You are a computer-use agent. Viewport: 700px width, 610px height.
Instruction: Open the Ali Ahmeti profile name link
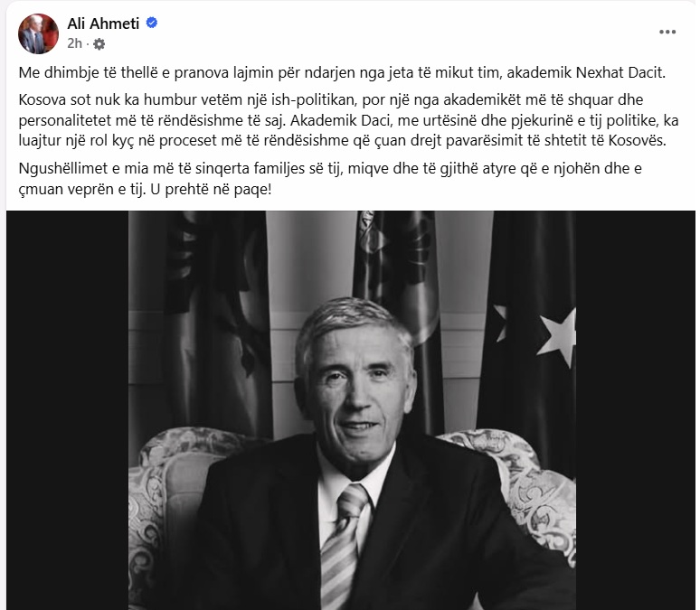coord(103,23)
